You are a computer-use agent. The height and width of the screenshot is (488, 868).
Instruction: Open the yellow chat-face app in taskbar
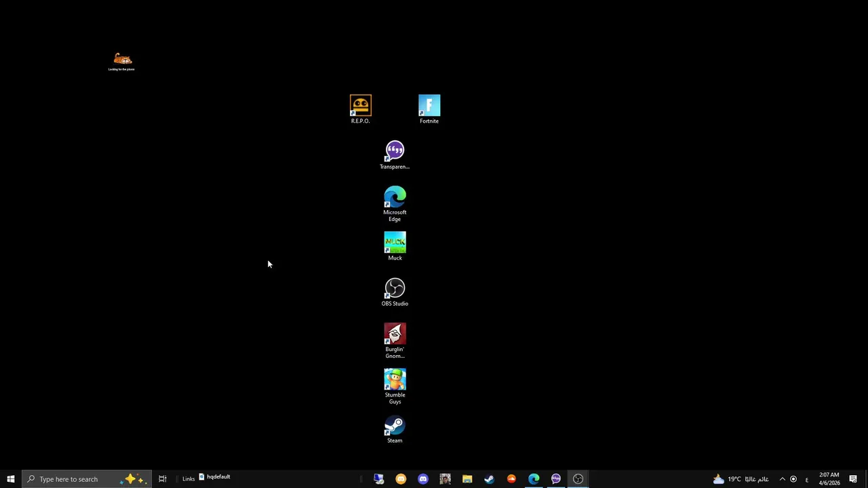pos(401,479)
